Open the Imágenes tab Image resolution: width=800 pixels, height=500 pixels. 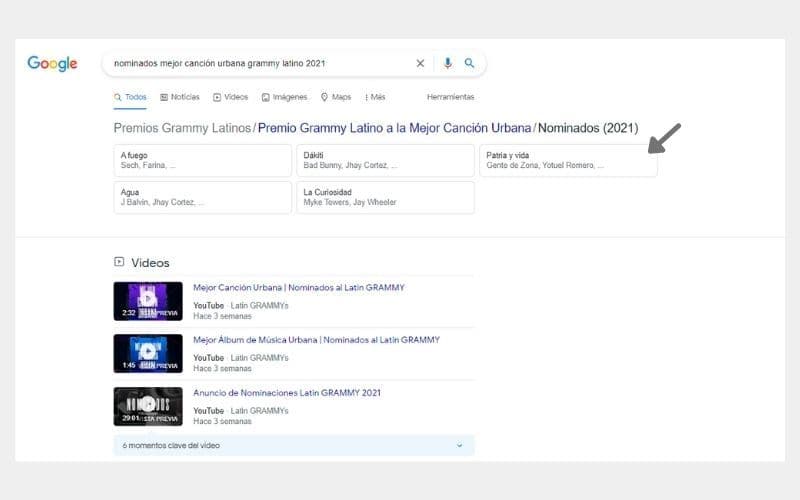click(284, 97)
